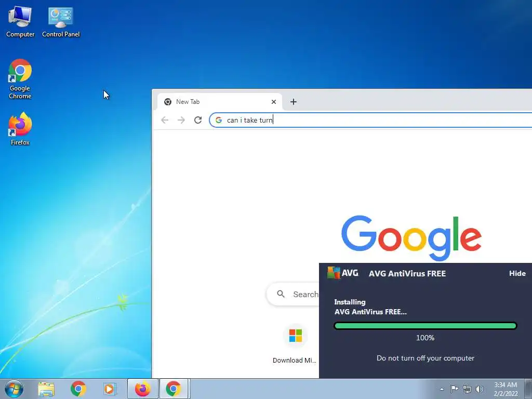This screenshot has width=532, height=399.
Task: Reload the page in Chrome
Action: pos(198,120)
